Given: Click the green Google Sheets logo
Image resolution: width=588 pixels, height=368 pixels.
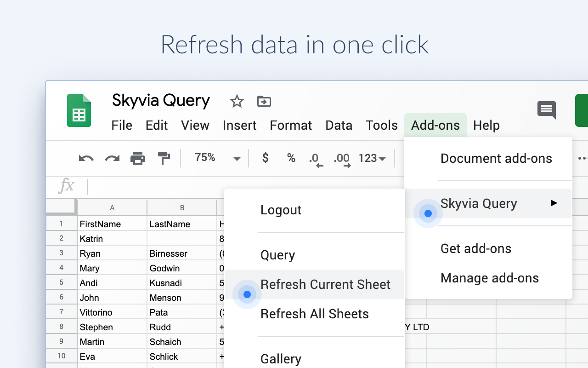Looking at the screenshot, I should (x=79, y=110).
